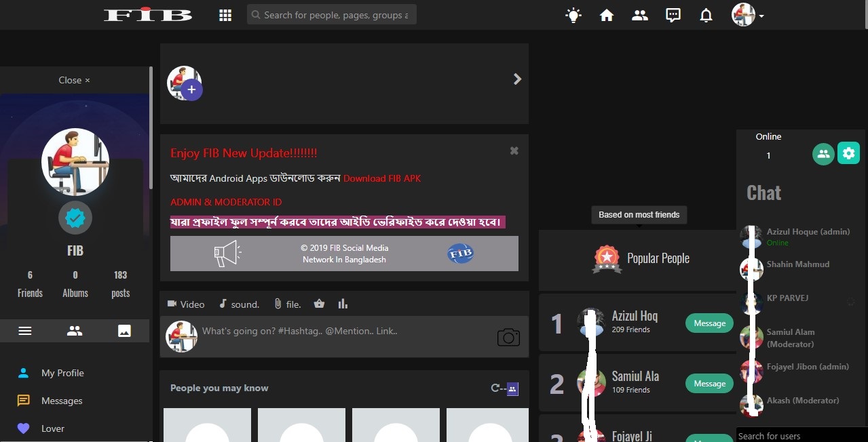Click the left sidebar scrollbar
This screenshot has height=442, width=868.
tap(151, 127)
